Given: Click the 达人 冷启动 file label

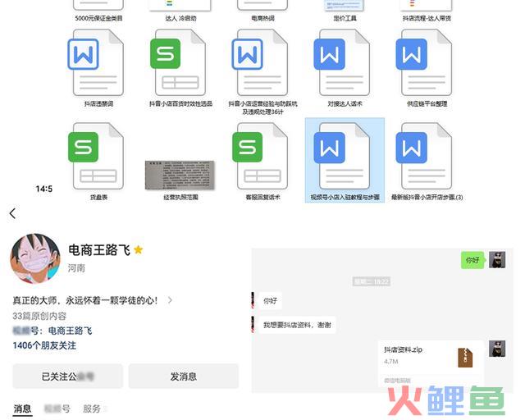Looking at the screenshot, I should [x=180, y=18].
